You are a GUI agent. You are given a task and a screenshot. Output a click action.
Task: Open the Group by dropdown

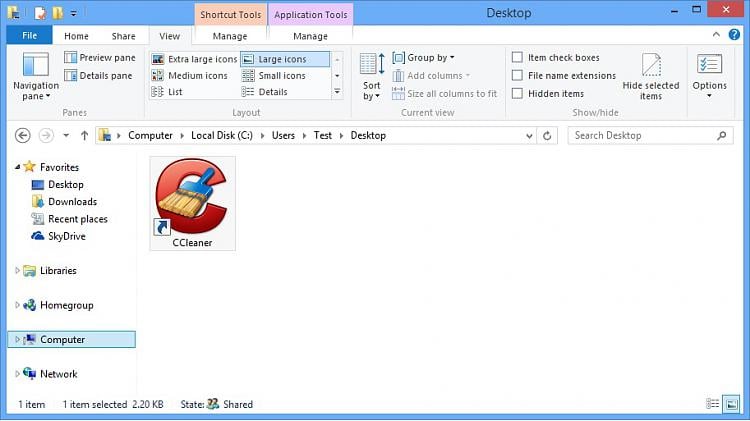(x=424, y=58)
